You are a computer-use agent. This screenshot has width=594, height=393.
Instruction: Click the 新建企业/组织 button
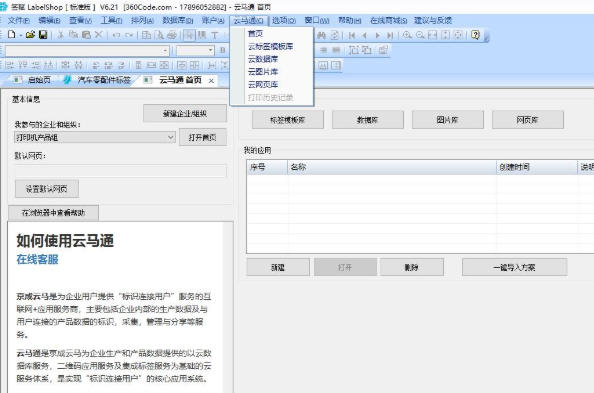(185, 113)
